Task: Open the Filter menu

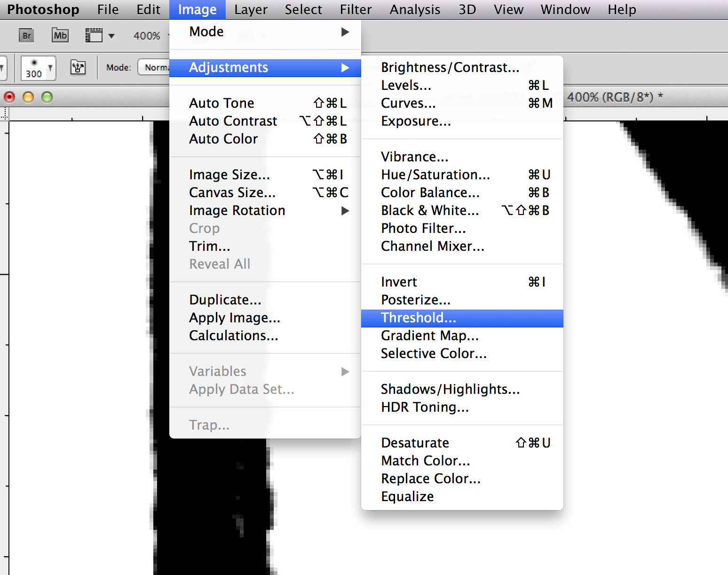Action: pyautogui.click(x=356, y=9)
